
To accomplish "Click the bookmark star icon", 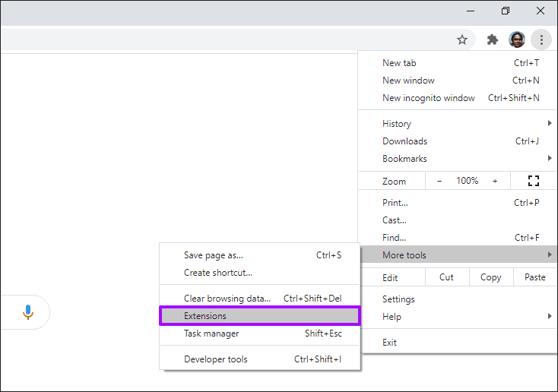I will coord(462,40).
